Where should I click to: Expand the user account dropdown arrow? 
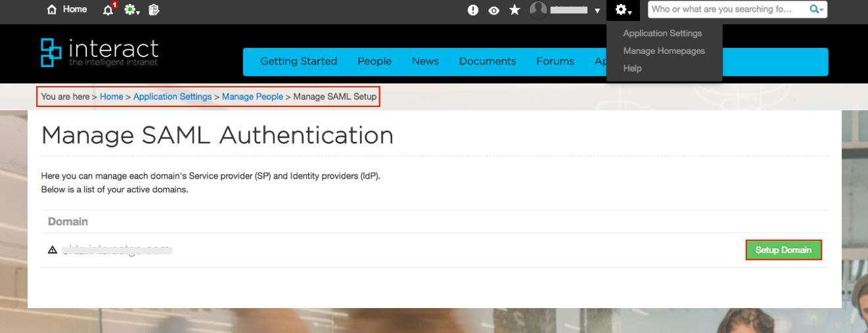597,11
